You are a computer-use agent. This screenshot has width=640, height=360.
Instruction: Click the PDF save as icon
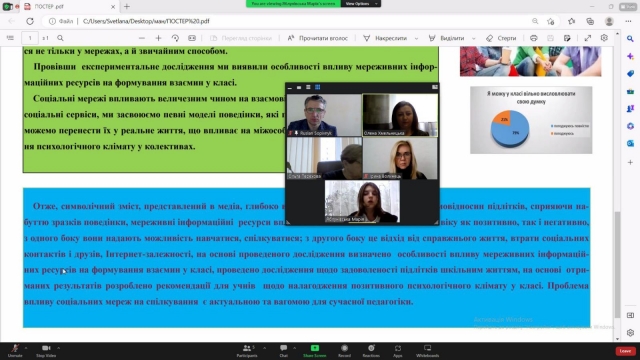567,38
